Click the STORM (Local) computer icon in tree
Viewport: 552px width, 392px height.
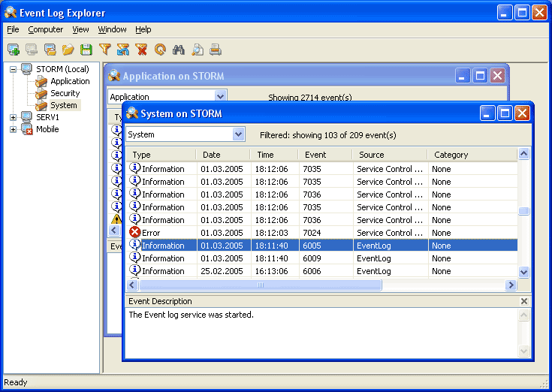pos(27,69)
